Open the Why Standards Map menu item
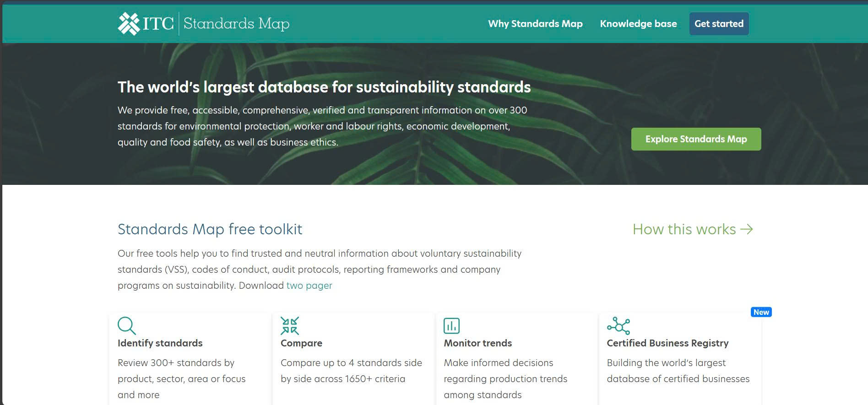This screenshot has height=405, width=868. (535, 24)
